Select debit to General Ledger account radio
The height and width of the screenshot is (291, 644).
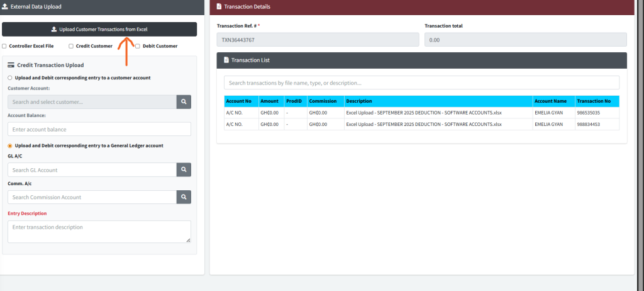click(10, 145)
